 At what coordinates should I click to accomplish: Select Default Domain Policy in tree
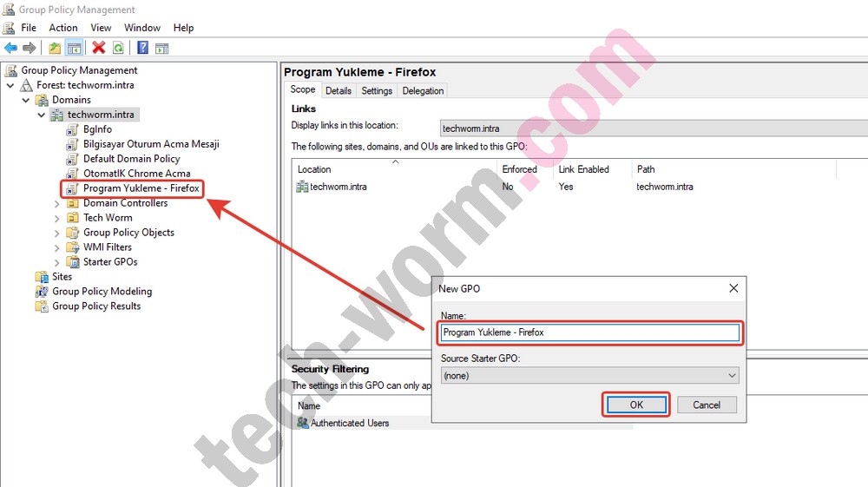tap(131, 159)
